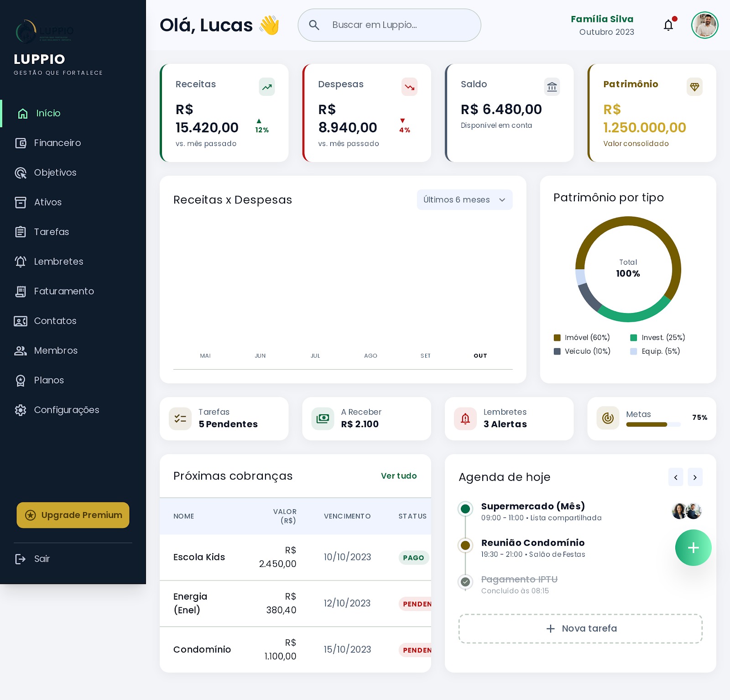This screenshot has height=700, width=730.
Task: Open the Início menu item
Action: pyautogui.click(x=73, y=113)
